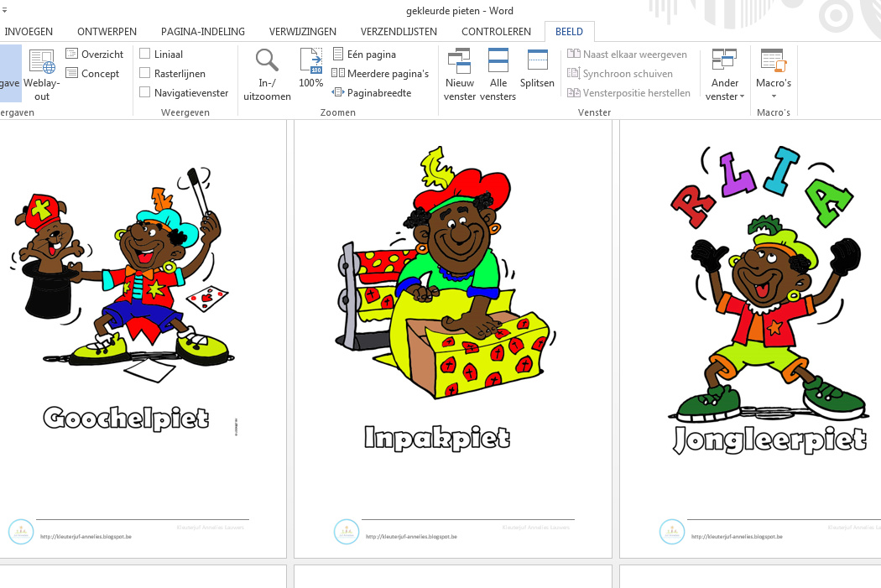Arrange Alle vensters
Screen dimensions: 881x588
click(498, 75)
